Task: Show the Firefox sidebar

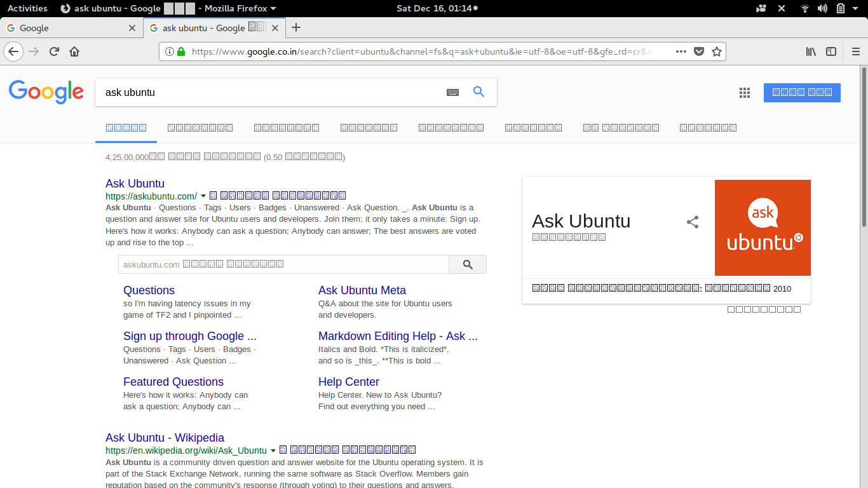Action: (x=831, y=51)
